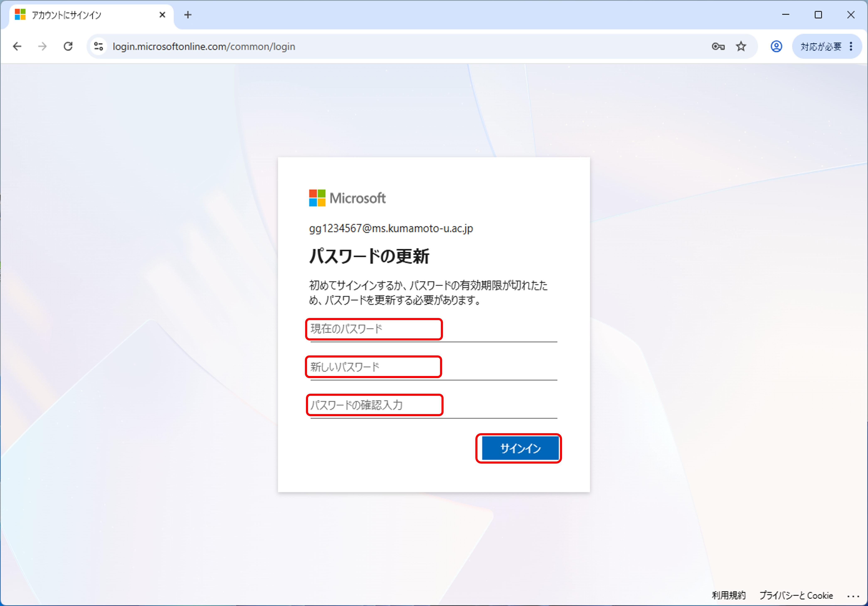868x606 pixels.
Task: Close the browser window
Action: coord(851,15)
